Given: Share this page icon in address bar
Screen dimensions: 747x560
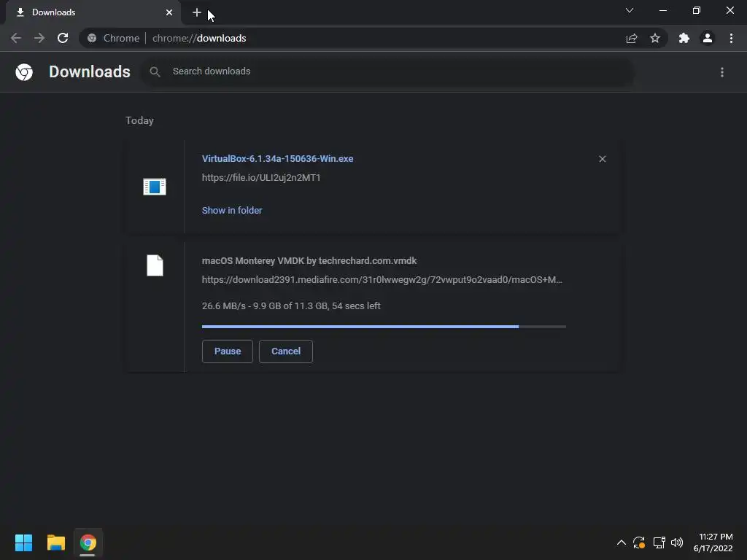Looking at the screenshot, I should click(x=632, y=38).
